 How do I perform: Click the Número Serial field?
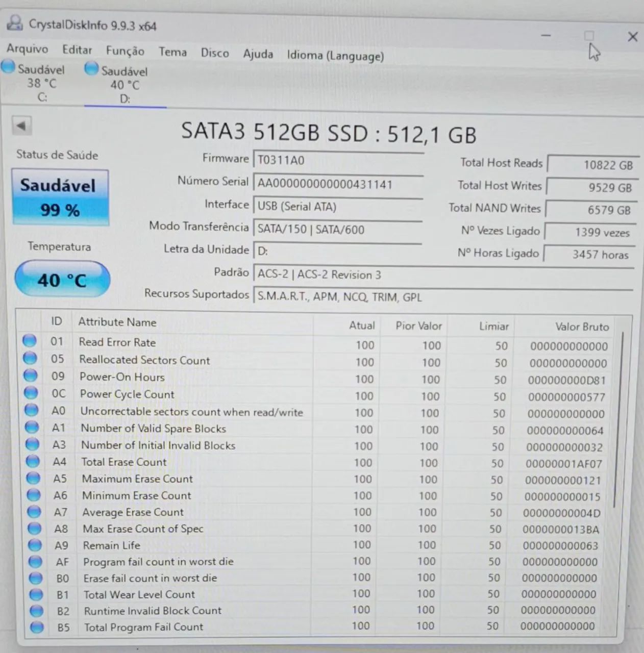(x=338, y=184)
